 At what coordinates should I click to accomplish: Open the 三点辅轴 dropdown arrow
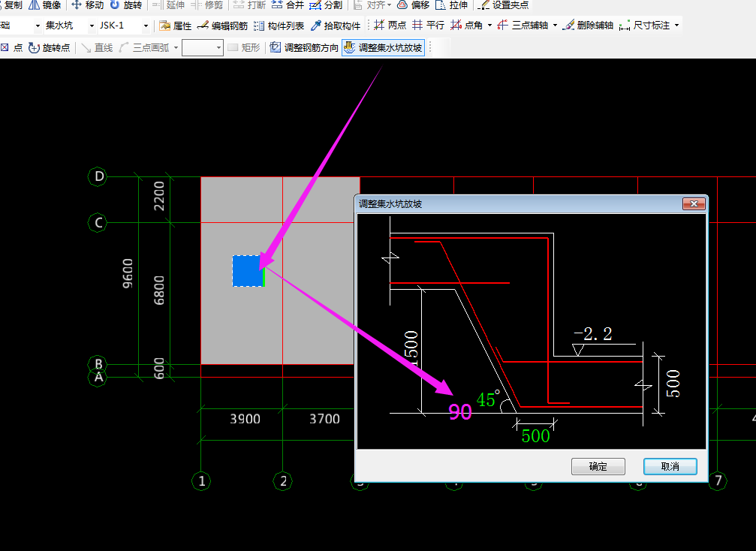pos(555,26)
